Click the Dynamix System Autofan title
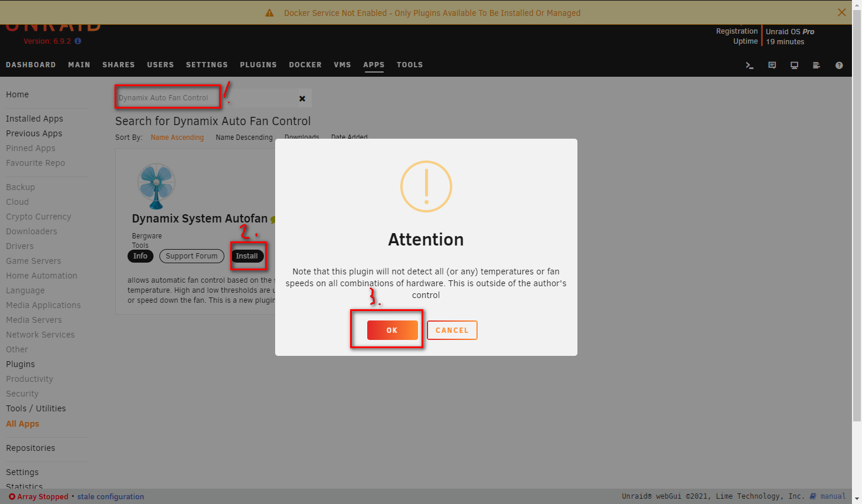 click(x=200, y=218)
